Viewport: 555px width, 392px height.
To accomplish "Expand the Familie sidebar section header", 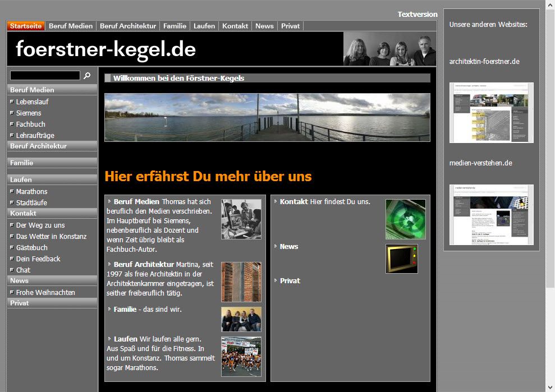I will coord(22,163).
